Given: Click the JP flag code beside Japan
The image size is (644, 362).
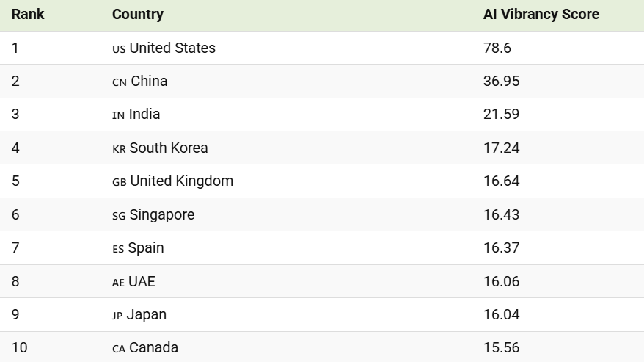Looking at the screenshot, I should tap(117, 316).
